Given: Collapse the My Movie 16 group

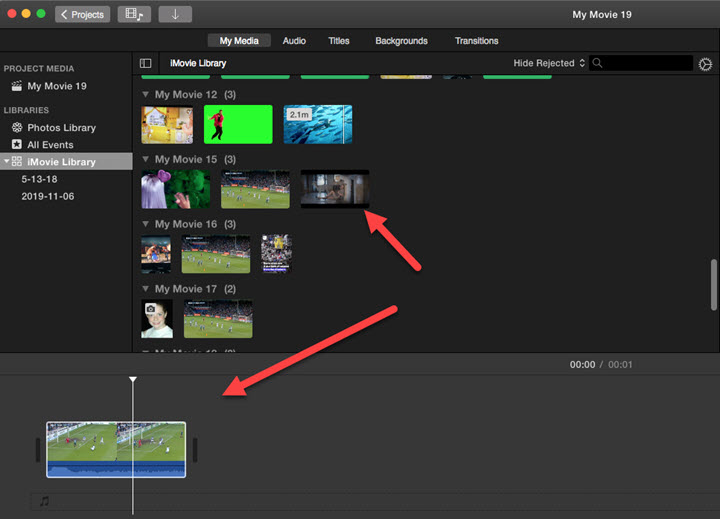Looking at the screenshot, I should point(145,224).
